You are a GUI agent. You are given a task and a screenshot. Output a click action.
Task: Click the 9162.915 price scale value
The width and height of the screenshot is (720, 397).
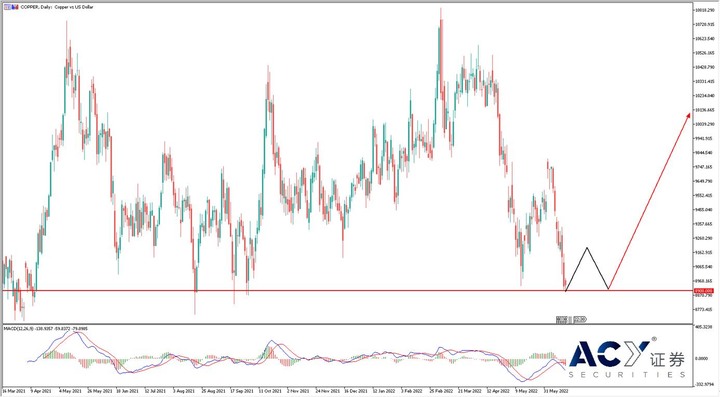[704, 252]
